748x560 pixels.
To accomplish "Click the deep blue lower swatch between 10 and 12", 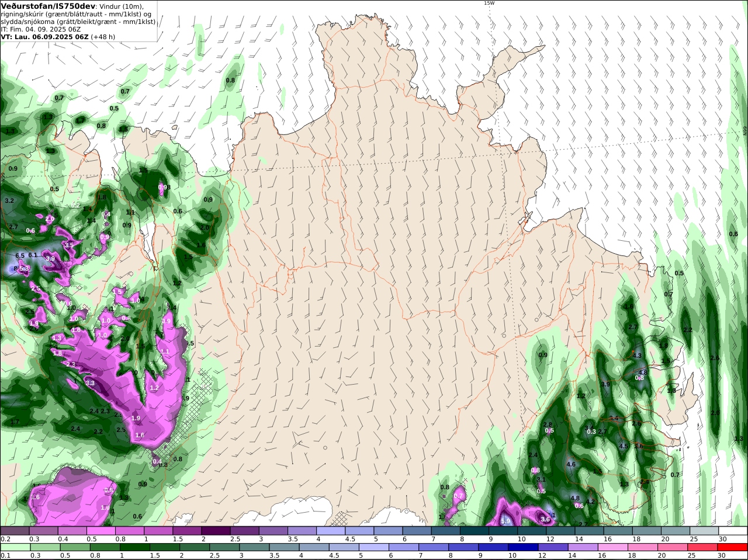I will point(524,547).
